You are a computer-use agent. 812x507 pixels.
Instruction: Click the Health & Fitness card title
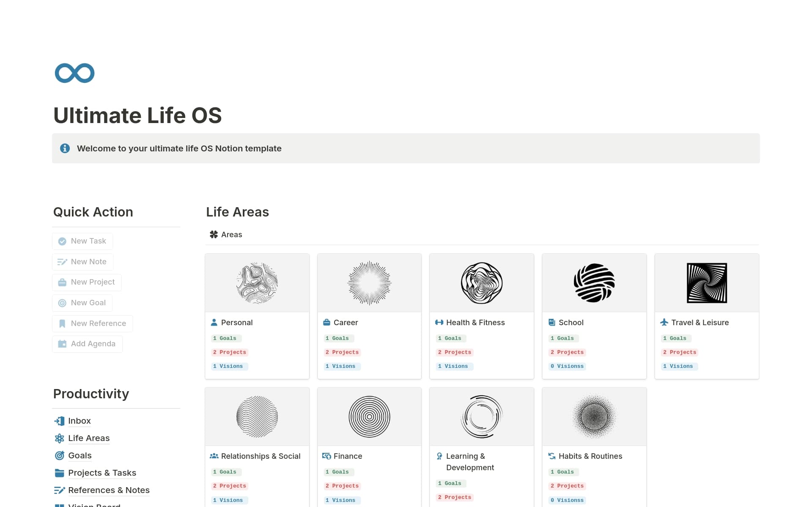(475, 323)
